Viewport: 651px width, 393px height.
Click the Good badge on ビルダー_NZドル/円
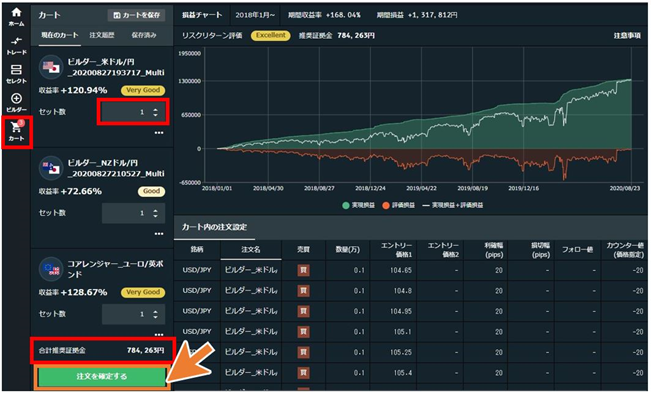pyautogui.click(x=151, y=191)
